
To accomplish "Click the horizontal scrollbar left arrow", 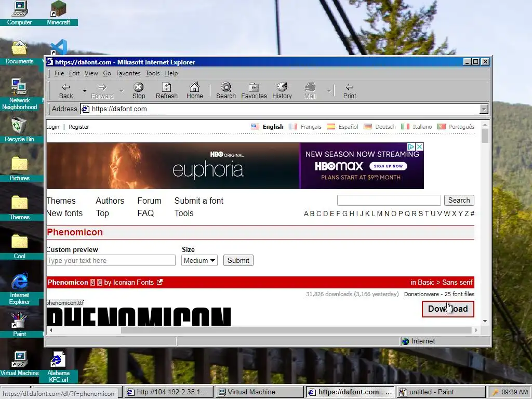I will coord(51,330).
